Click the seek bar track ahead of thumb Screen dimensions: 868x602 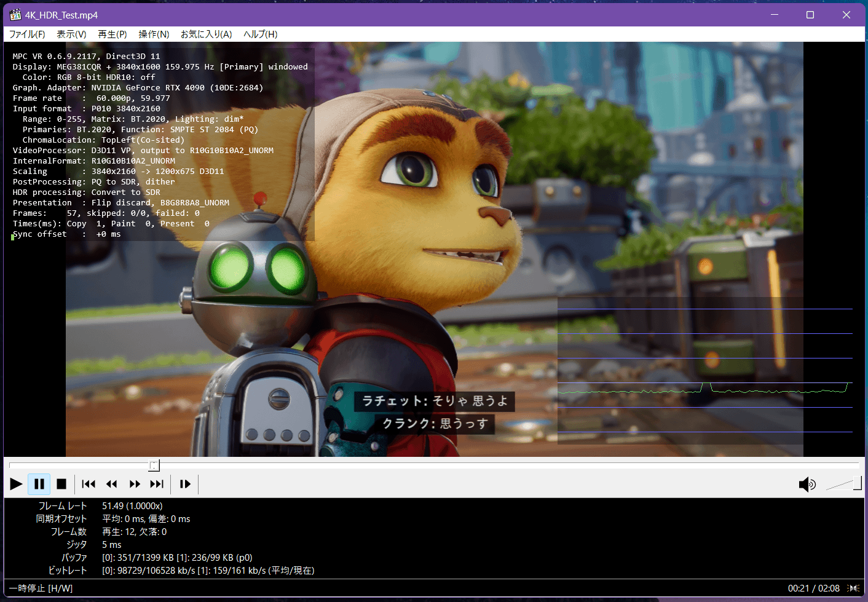pyautogui.click(x=509, y=465)
